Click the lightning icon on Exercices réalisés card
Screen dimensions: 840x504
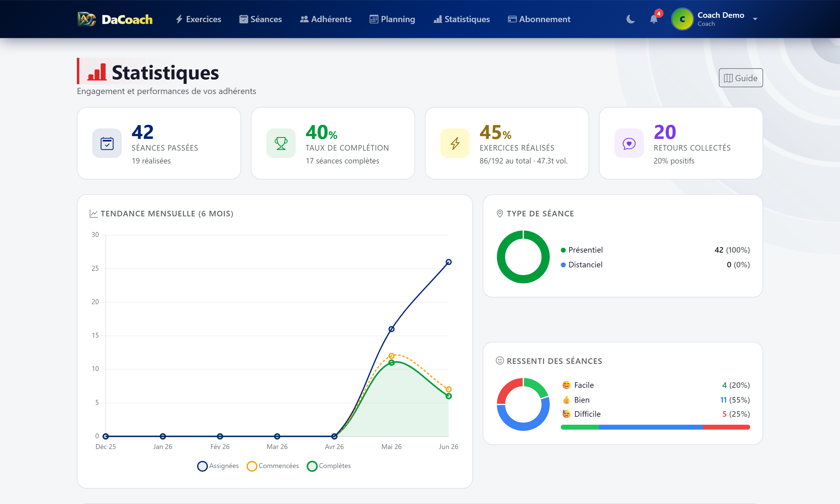455,143
